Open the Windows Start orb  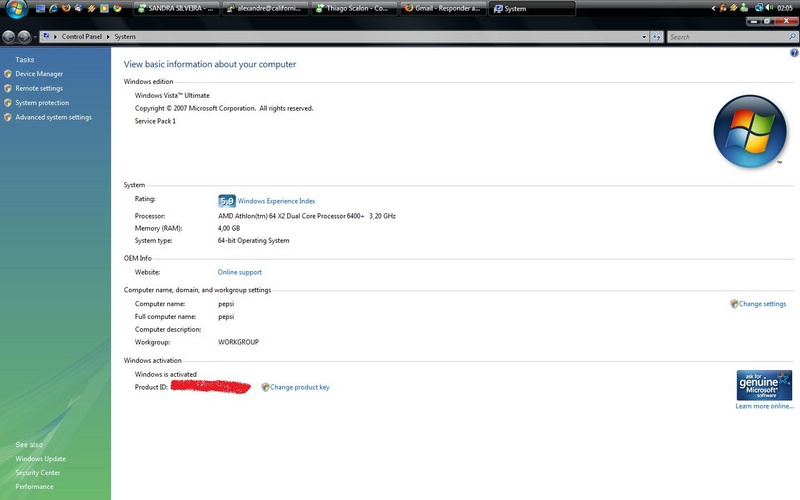[16, 8]
